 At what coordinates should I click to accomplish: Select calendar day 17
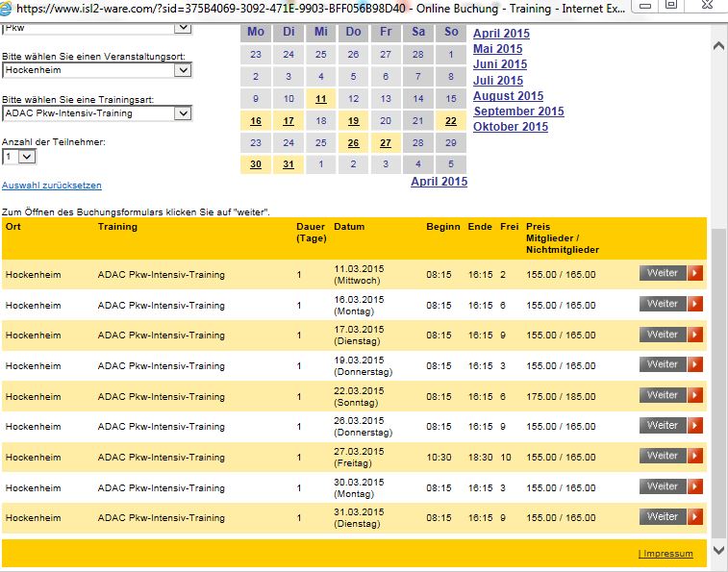(x=289, y=121)
